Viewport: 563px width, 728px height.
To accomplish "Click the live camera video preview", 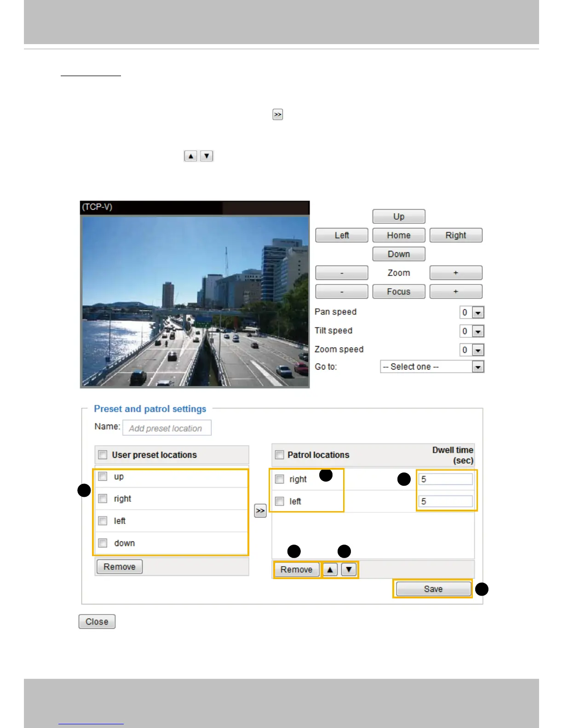I will (x=195, y=301).
